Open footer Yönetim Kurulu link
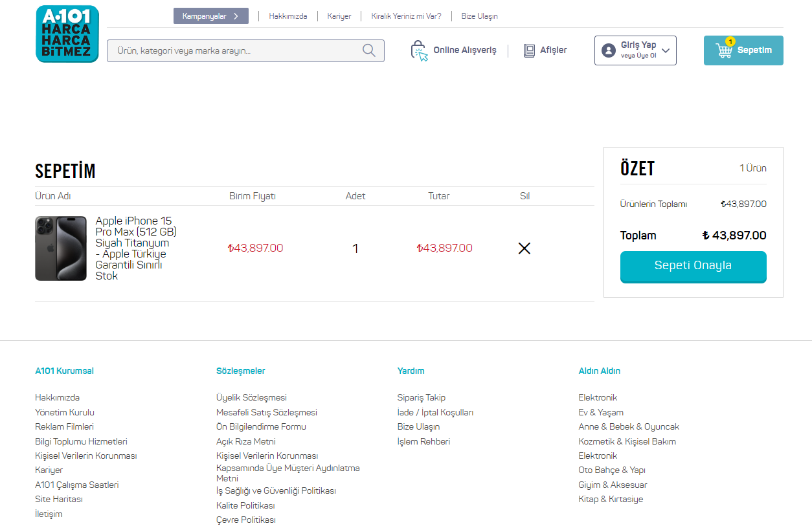This screenshot has height=528, width=812. click(65, 412)
